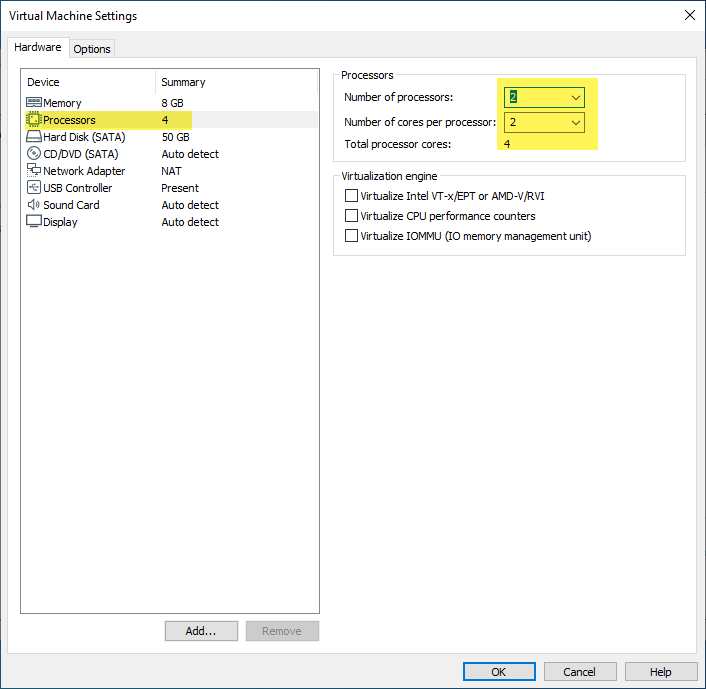This screenshot has height=689, width=706.
Task: Click the Summary column header
Action: pyautogui.click(x=183, y=82)
